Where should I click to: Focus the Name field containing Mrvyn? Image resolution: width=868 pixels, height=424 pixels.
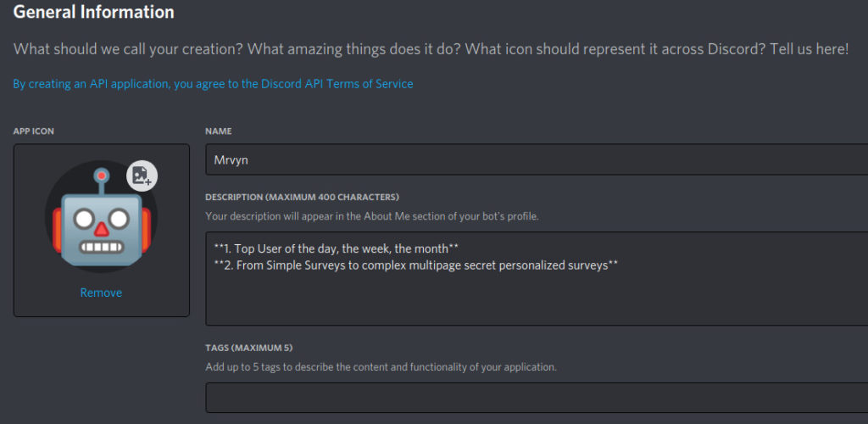coord(536,159)
